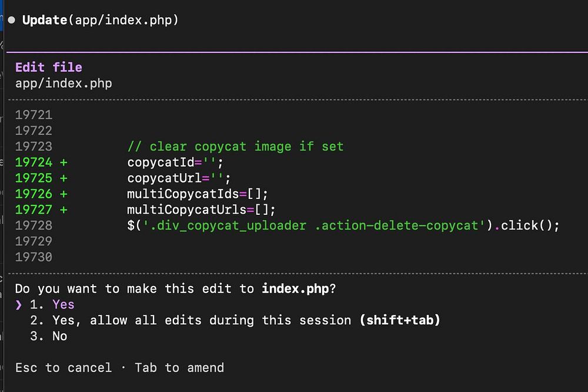Click the Edit file heading
Screen dimensions: 588x392
pos(48,67)
